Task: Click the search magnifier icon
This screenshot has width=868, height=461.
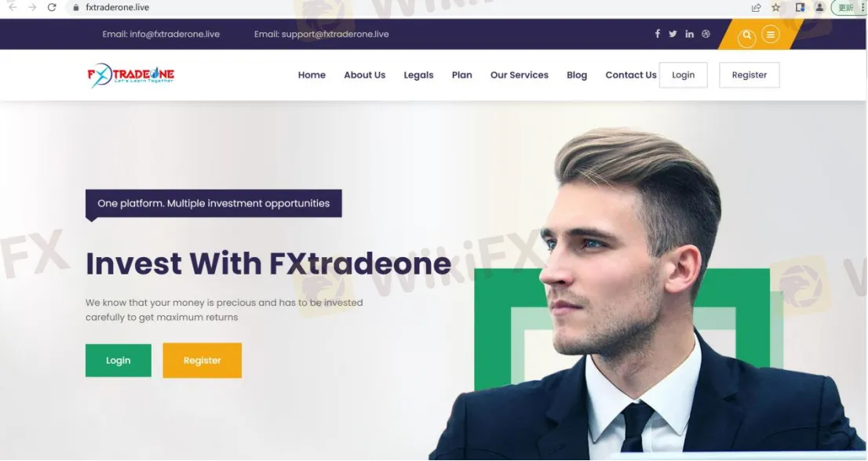Action: click(x=747, y=35)
